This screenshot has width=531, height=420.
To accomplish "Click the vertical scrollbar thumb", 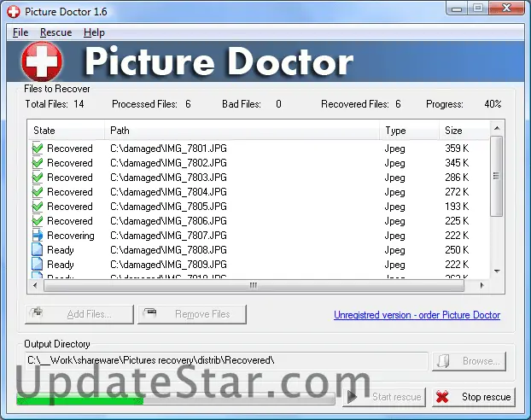I will coord(497,176).
